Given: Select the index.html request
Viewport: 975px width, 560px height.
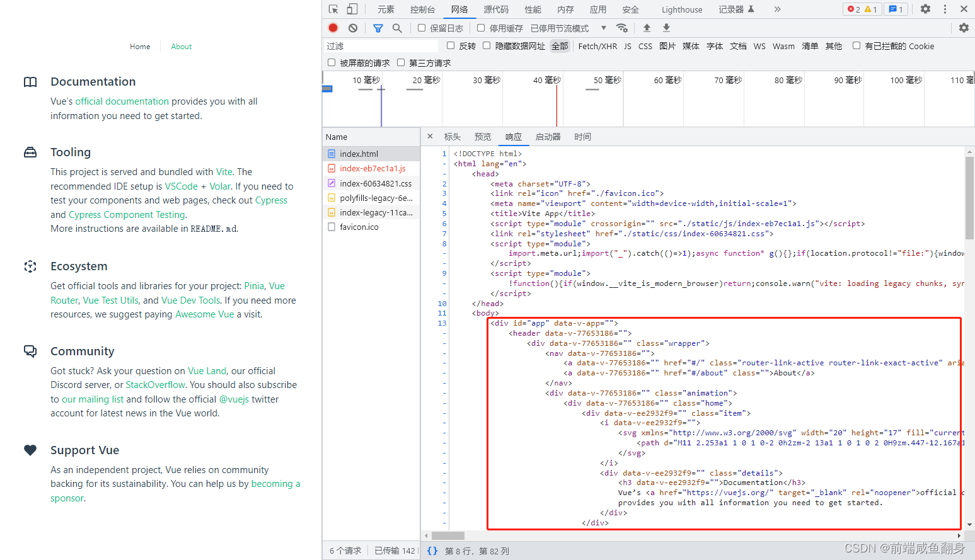Looking at the screenshot, I should [371, 154].
